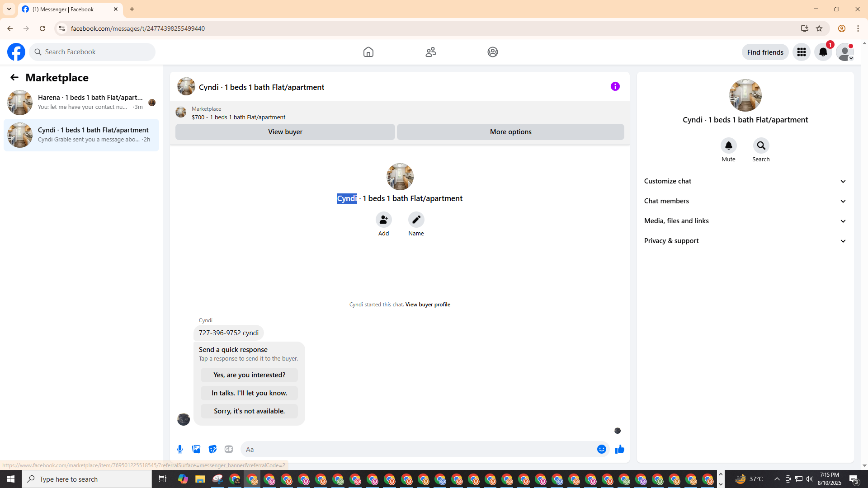Expand the Chat members section
The width and height of the screenshot is (868, 488).
pyautogui.click(x=745, y=201)
